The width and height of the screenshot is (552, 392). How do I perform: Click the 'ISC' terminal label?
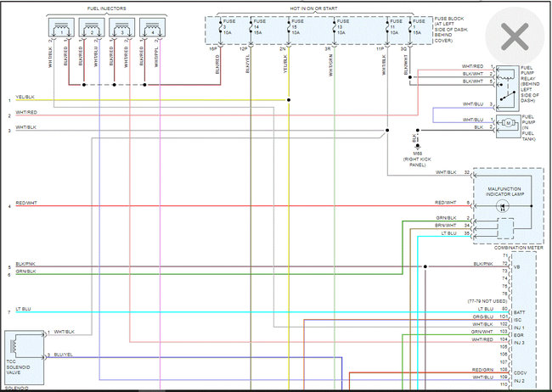[x=517, y=320]
